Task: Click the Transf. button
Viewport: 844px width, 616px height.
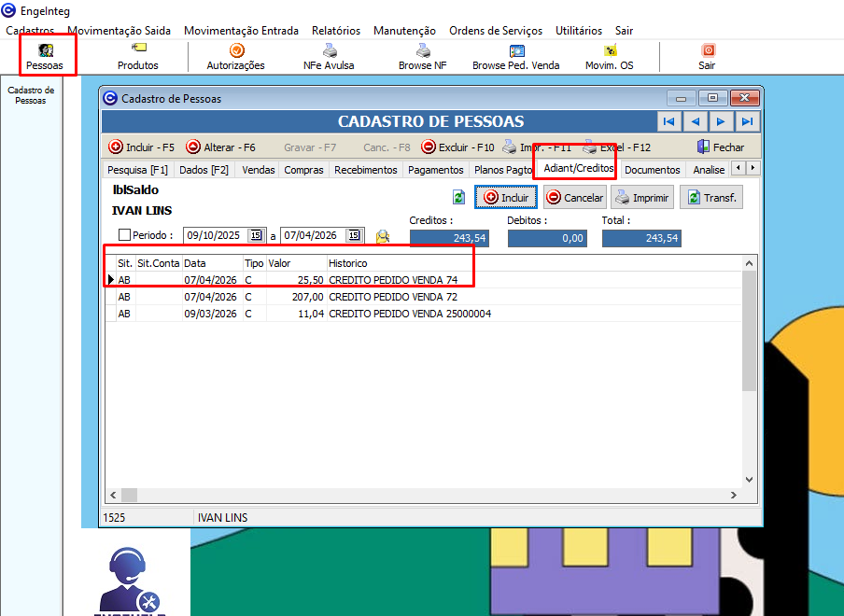Action: tap(710, 197)
